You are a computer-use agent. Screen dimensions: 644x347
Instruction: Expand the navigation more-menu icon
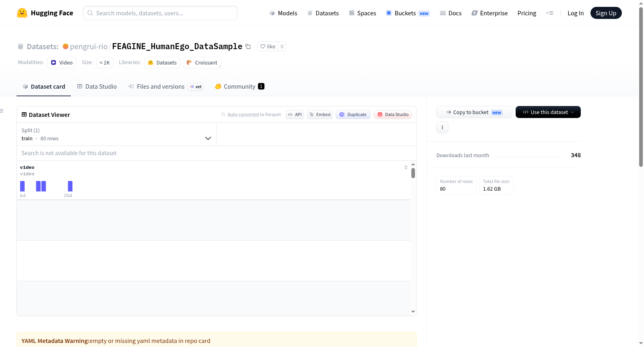point(549,13)
